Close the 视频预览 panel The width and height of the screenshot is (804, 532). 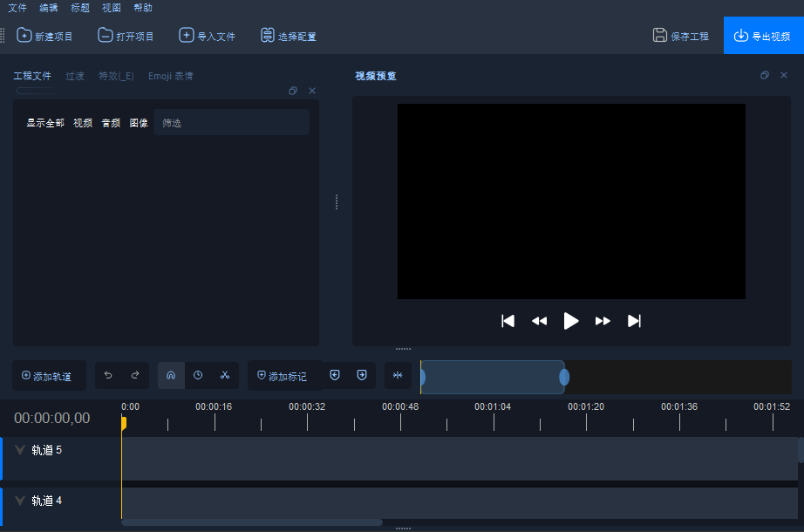click(x=783, y=75)
